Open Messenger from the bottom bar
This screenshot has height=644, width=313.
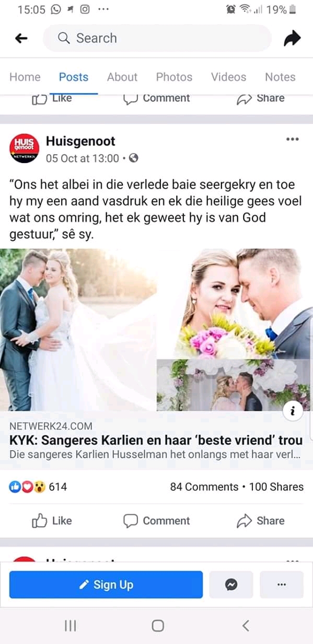point(231,584)
